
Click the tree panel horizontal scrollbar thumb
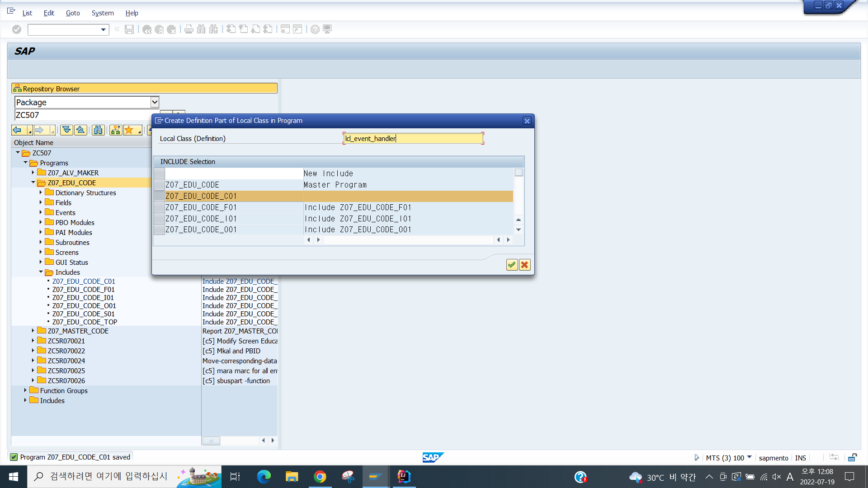[211, 441]
